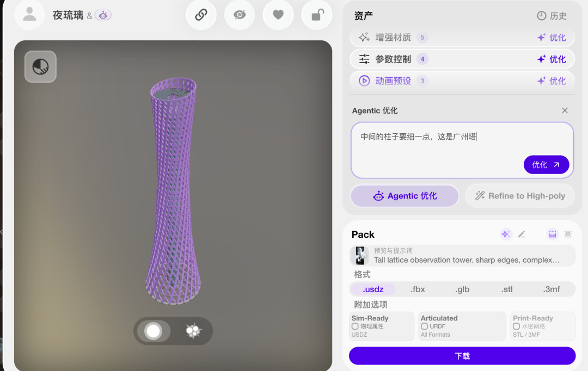588x371 pixels.
Task: Click the username 夜琉璃
Action: tap(68, 15)
